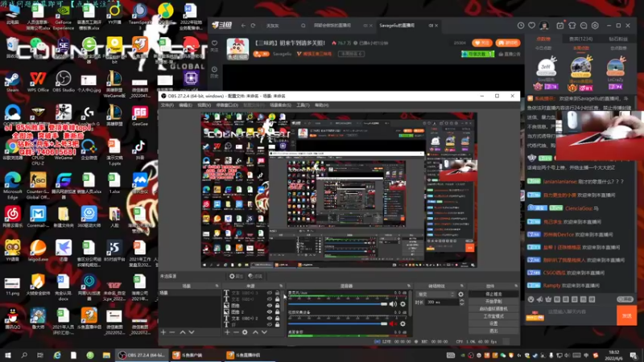The image size is (644, 362).
Task: Open Settings from OBS controls
Action: [493, 323]
